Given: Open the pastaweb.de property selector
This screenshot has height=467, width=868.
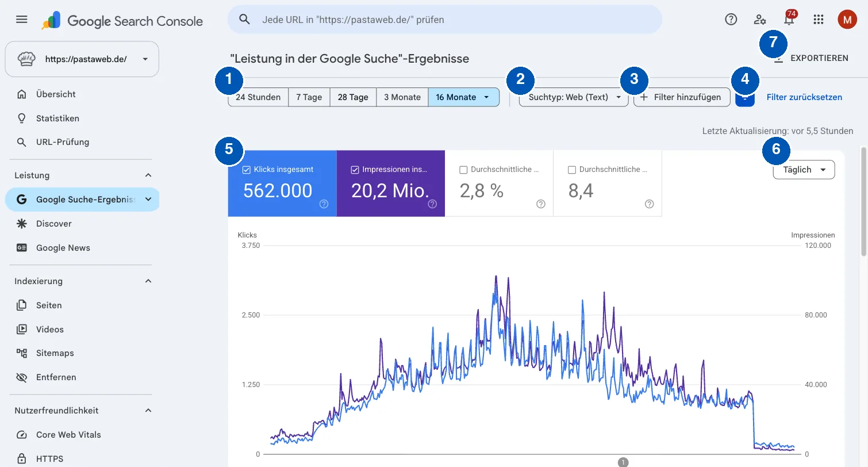Looking at the screenshot, I should (x=82, y=59).
